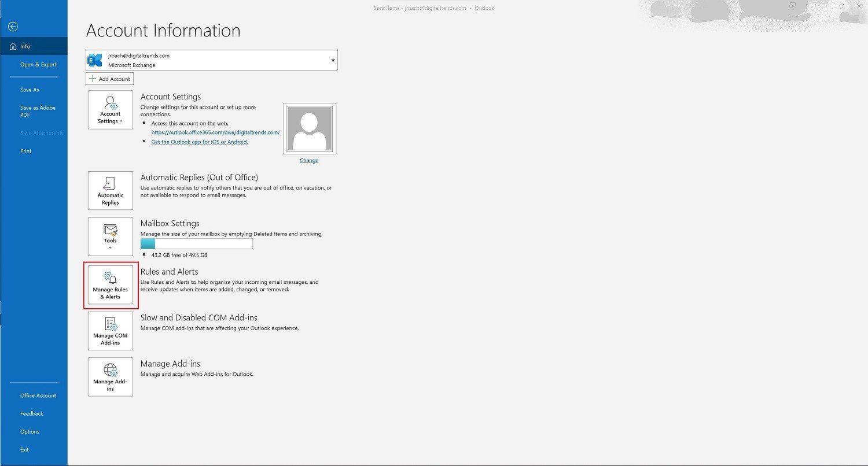
Task: Open Manage COM Add-ins
Action: point(111,331)
